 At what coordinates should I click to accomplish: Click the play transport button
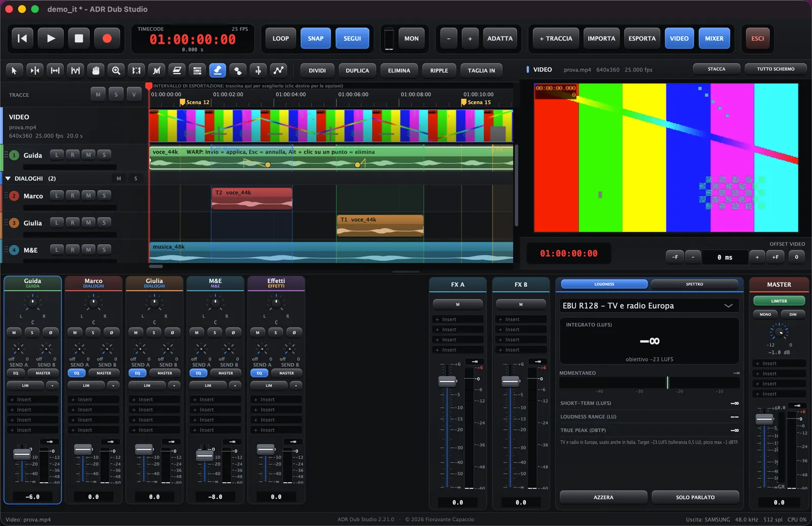coord(51,39)
